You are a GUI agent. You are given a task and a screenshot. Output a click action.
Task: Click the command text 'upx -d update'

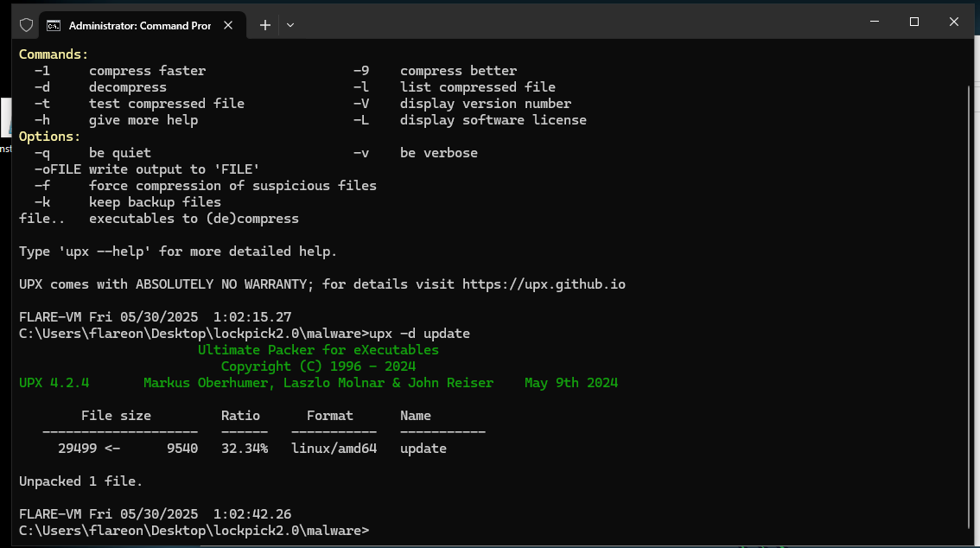419,334
